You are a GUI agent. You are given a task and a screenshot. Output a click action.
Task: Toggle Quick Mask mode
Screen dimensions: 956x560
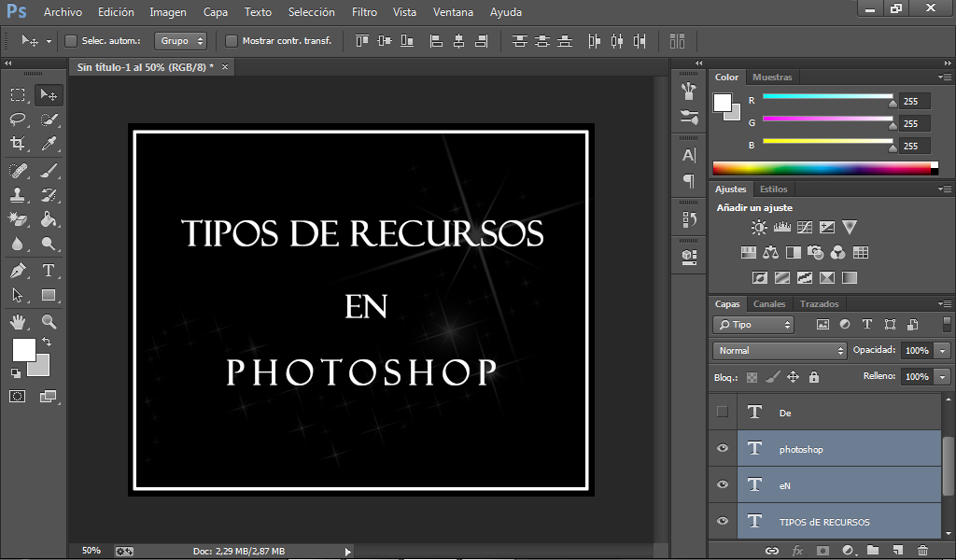tap(17, 397)
